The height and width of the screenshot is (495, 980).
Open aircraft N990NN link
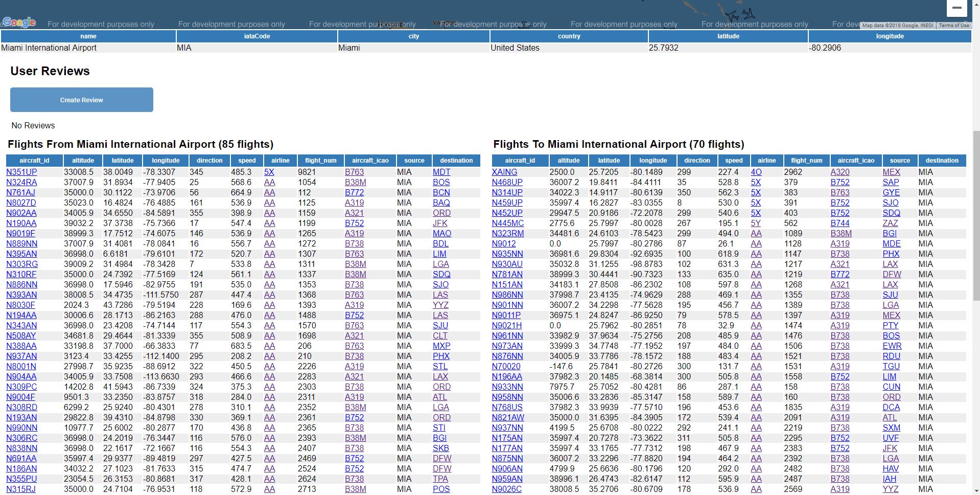tap(21, 428)
